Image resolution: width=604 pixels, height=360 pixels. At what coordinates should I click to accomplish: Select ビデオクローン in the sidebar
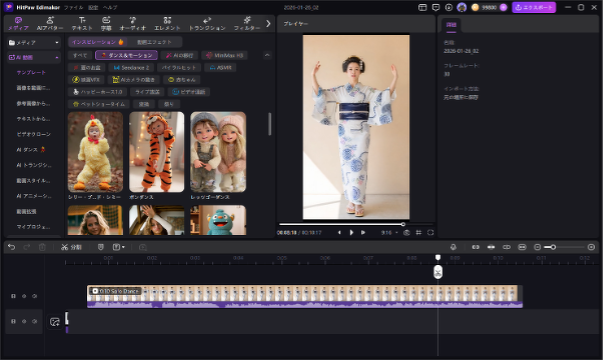click(x=34, y=134)
